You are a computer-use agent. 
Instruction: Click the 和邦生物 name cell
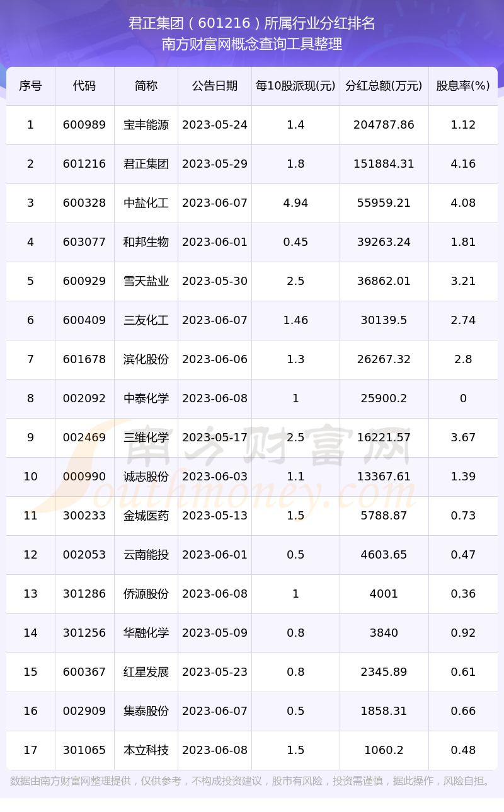(x=146, y=242)
